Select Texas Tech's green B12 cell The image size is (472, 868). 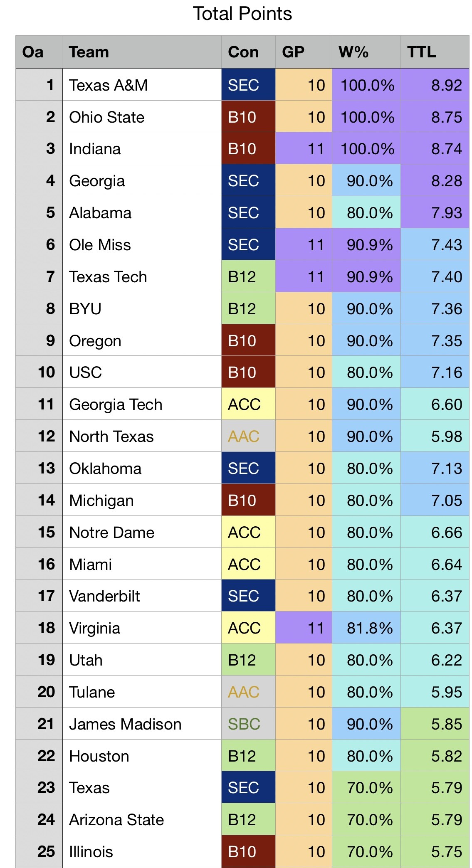248,276
